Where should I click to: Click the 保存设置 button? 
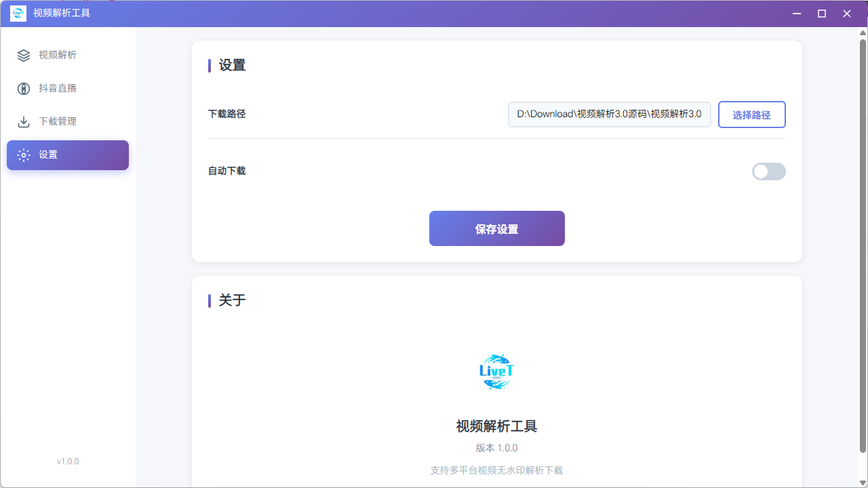(496, 229)
